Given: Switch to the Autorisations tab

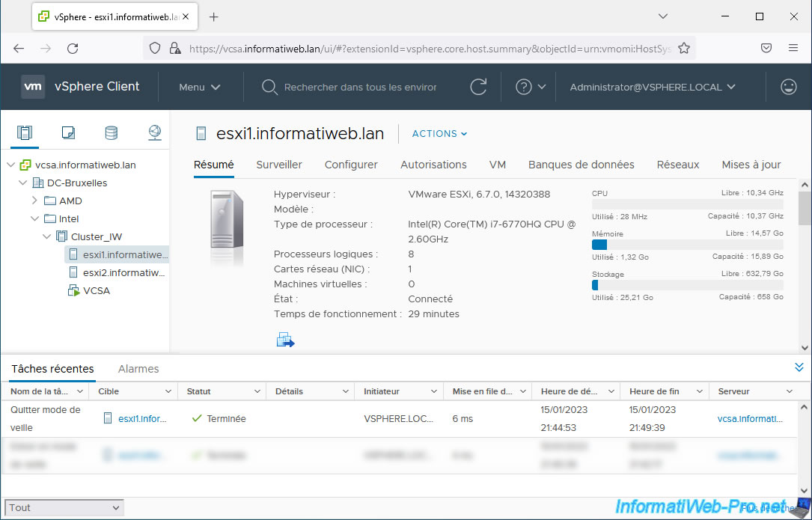Looking at the screenshot, I should [433, 165].
